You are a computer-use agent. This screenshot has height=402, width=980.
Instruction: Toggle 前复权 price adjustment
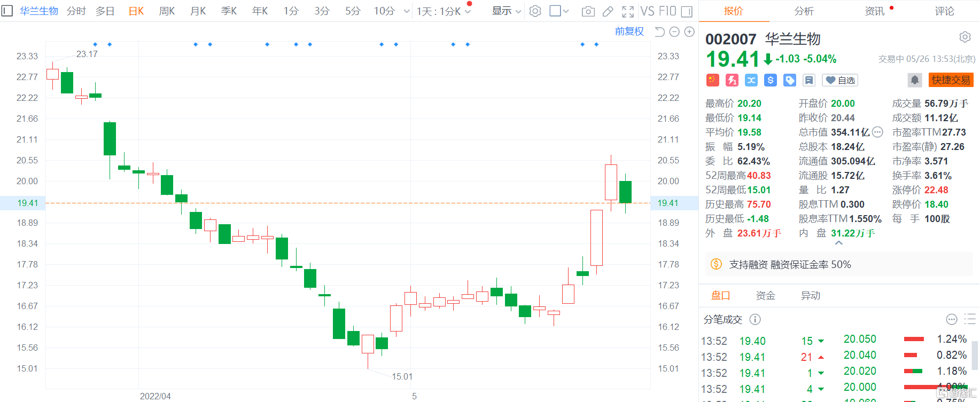point(629,31)
